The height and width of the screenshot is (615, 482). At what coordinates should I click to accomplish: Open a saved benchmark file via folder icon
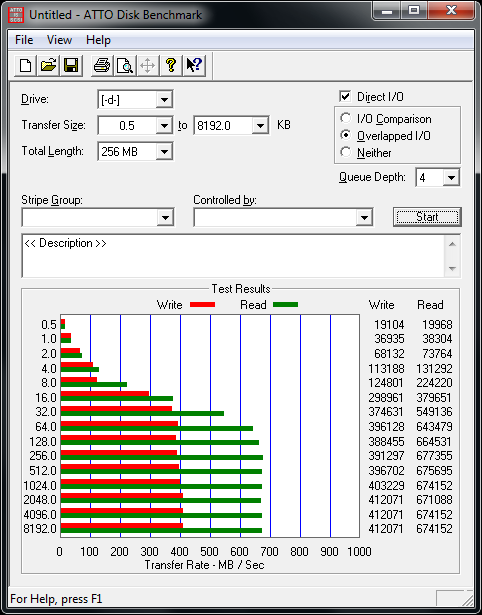click(x=48, y=66)
